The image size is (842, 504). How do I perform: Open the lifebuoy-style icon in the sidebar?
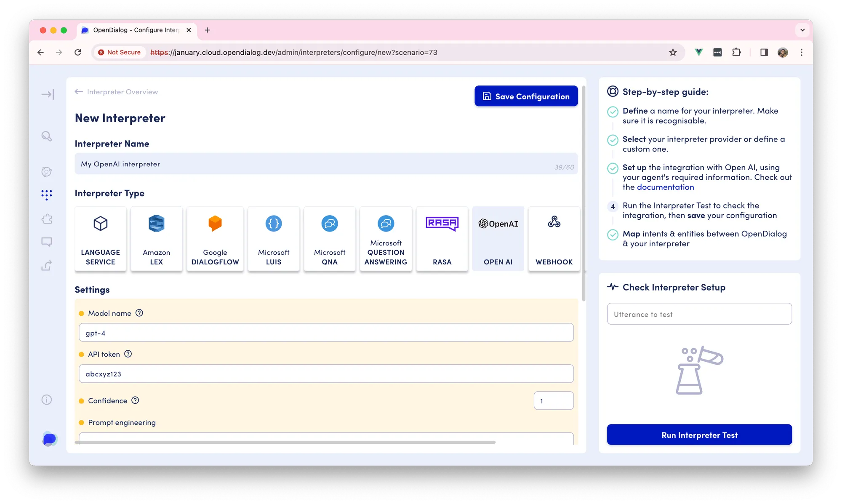[47, 171]
